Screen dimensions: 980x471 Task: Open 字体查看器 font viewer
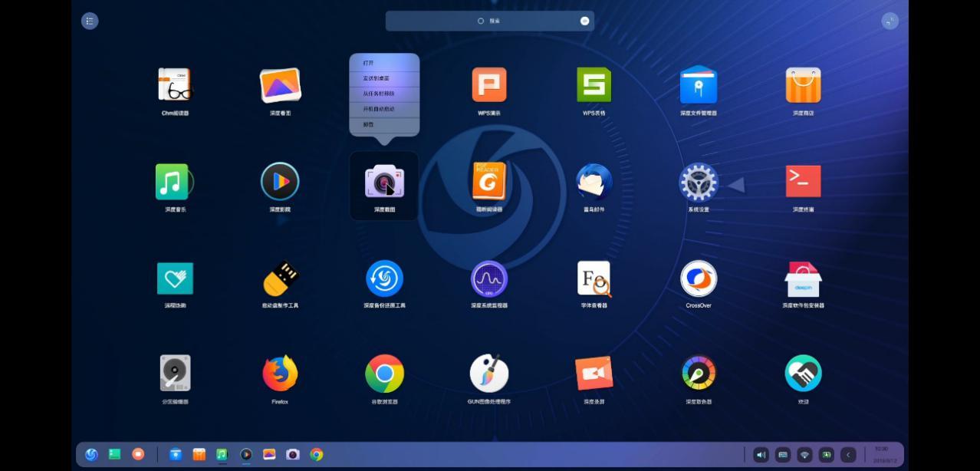pos(594,278)
